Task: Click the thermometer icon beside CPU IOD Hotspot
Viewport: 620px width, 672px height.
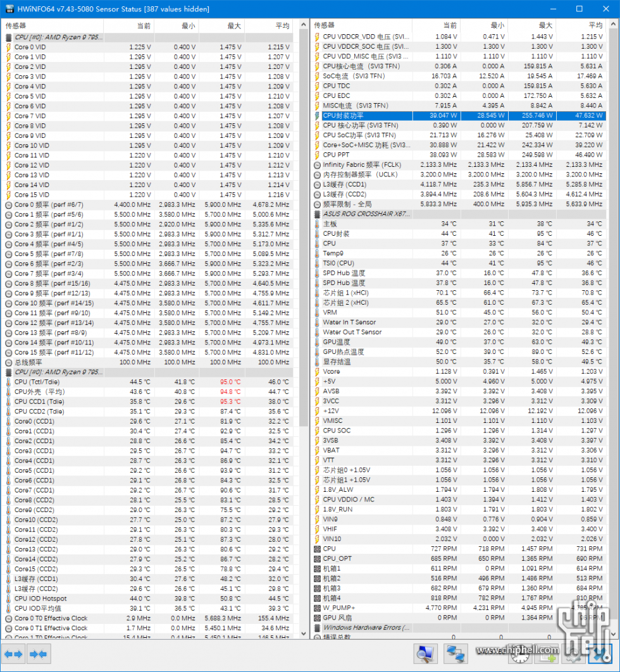Action: pos(8,599)
